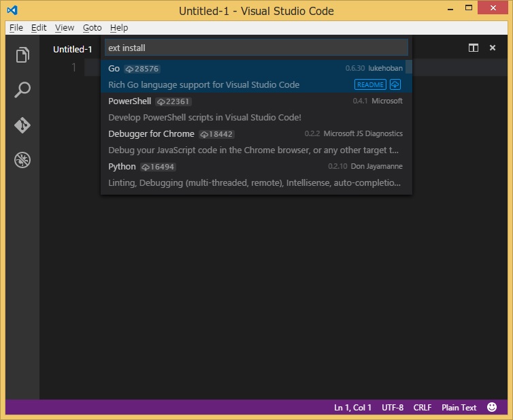
Task: Click the Debugger for Chrome count 18442
Action: click(x=216, y=134)
